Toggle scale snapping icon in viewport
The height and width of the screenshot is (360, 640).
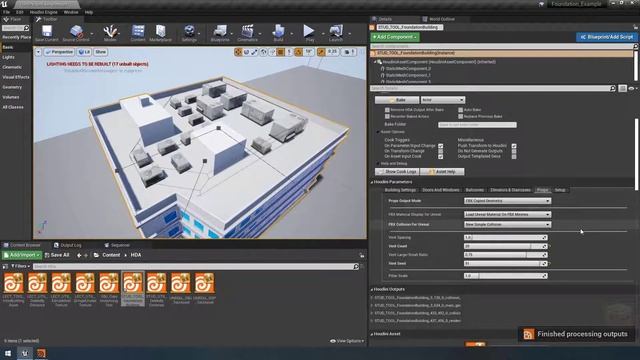click(321, 52)
